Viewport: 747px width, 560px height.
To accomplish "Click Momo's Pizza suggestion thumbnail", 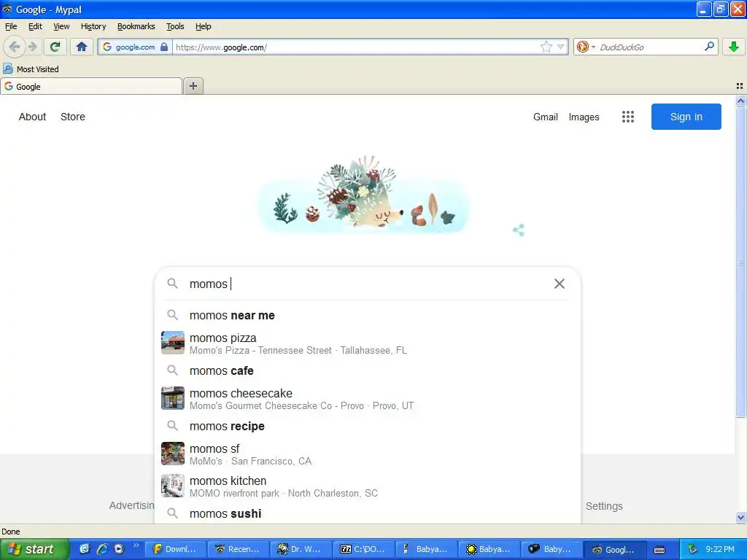I will (172, 343).
